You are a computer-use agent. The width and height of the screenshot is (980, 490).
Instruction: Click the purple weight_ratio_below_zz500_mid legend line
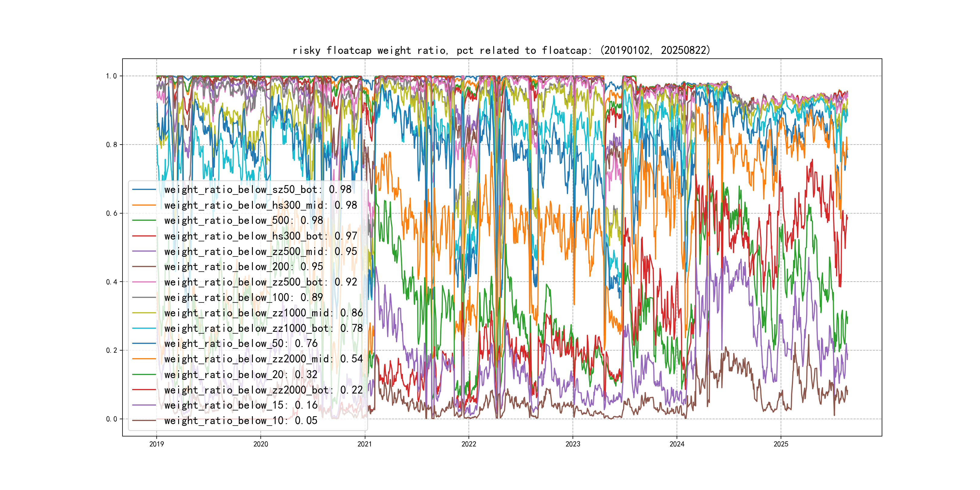pos(144,251)
